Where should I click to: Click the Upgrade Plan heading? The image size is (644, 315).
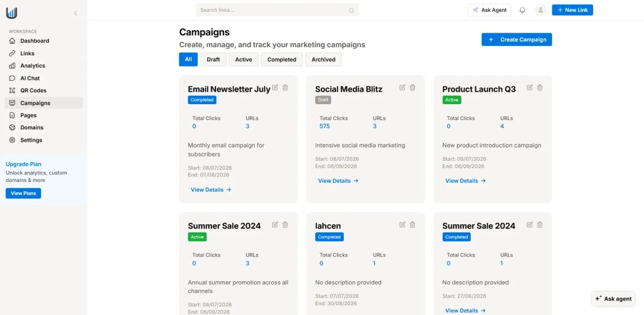(24, 164)
